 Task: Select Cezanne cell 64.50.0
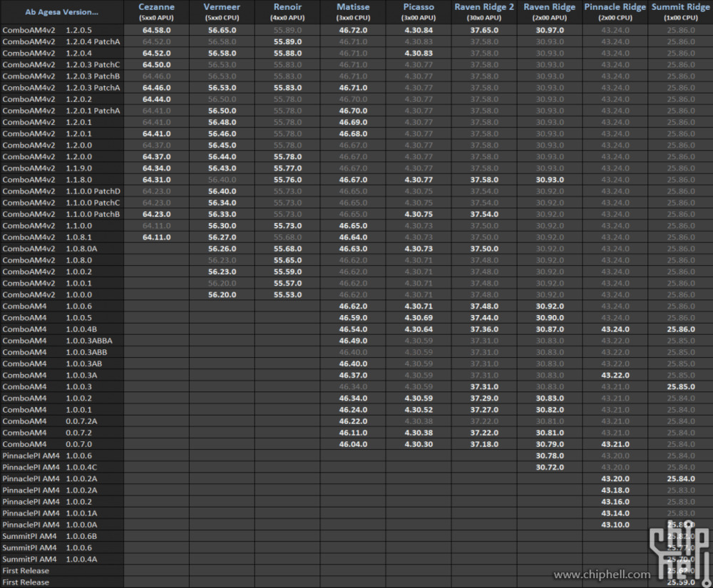156,65
